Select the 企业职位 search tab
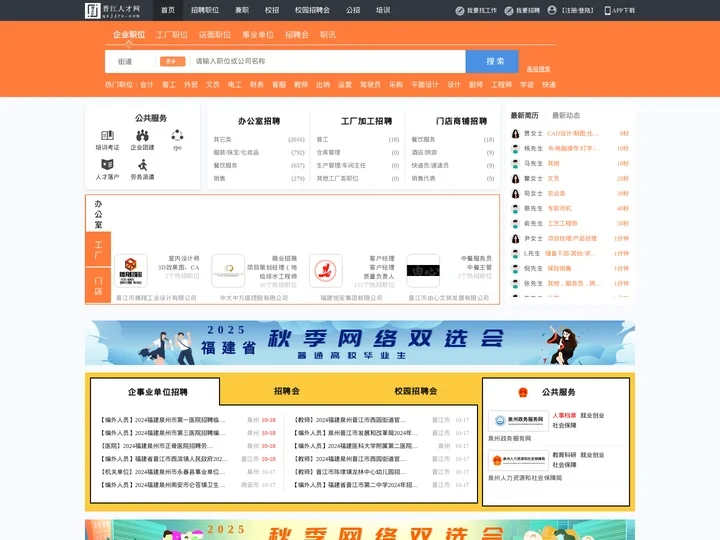Viewport: 720px width, 540px height. [129, 34]
